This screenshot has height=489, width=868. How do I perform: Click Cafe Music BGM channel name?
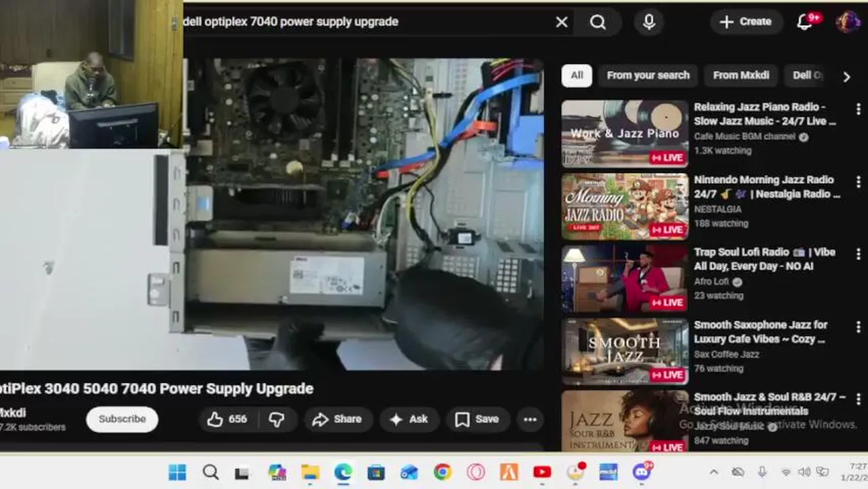pos(744,137)
